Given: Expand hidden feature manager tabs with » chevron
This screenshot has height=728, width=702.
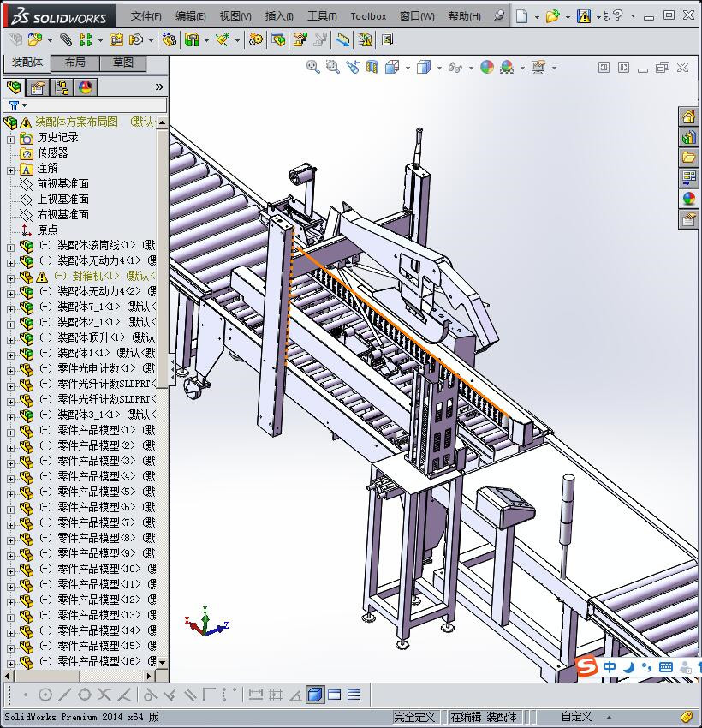Looking at the screenshot, I should (x=159, y=87).
